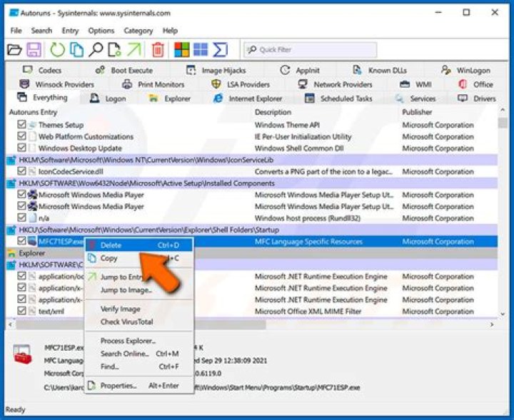Click the red trash Delete toolbar icon
This screenshot has width=514, height=420.
coord(158,49)
